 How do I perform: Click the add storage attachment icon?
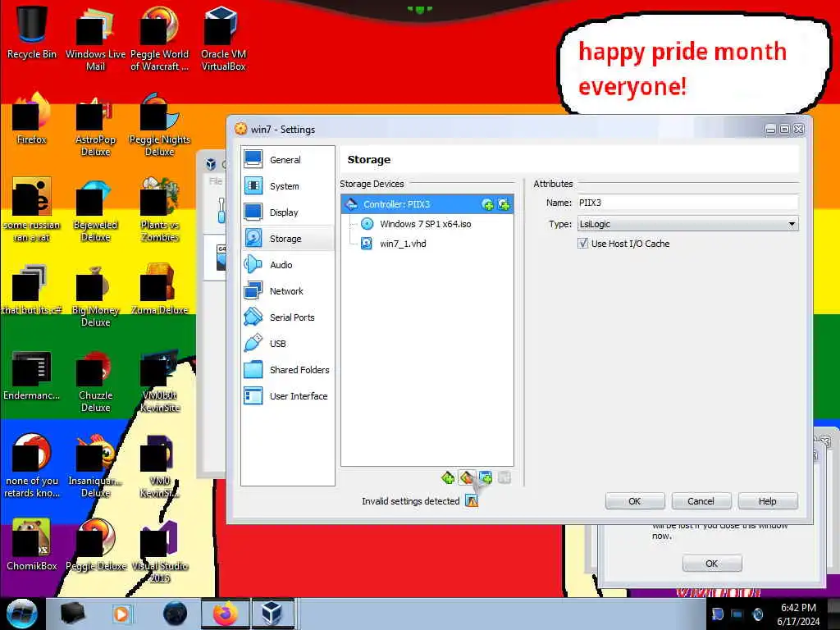[486, 477]
